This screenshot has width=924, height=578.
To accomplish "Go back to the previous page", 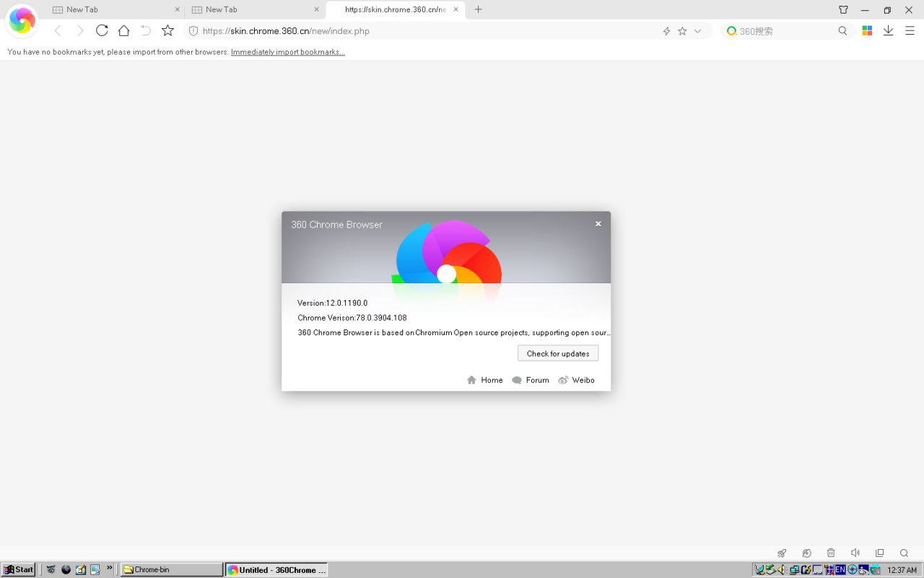I will point(58,30).
